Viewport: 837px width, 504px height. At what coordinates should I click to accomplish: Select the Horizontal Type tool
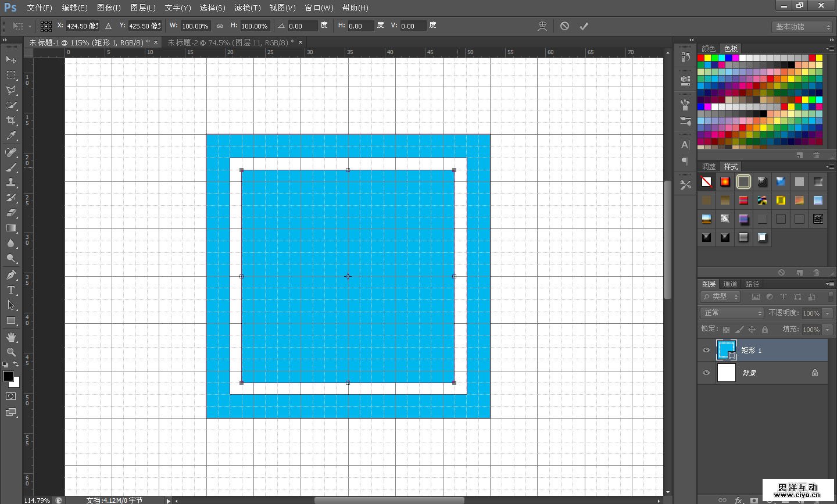tap(11, 290)
